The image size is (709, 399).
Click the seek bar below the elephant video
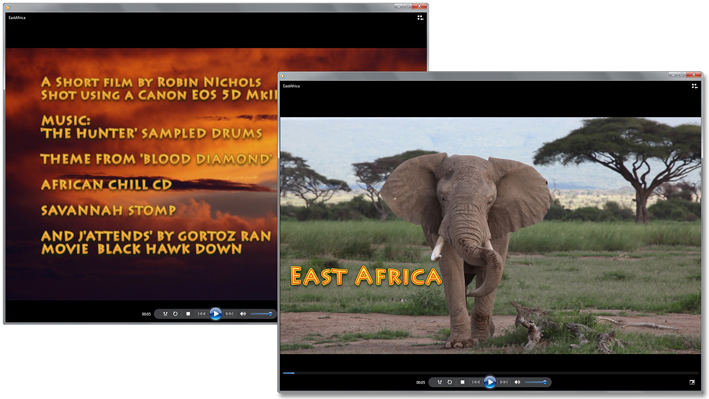pos(490,373)
